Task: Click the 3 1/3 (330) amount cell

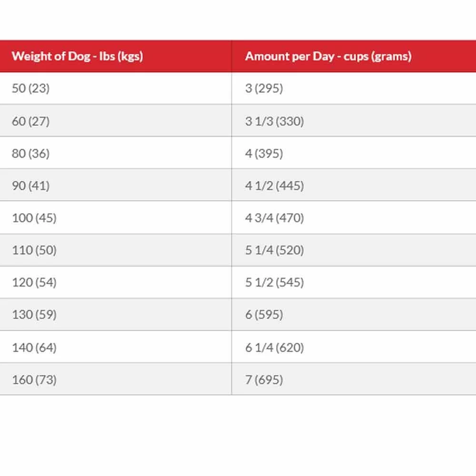Action: click(274, 121)
